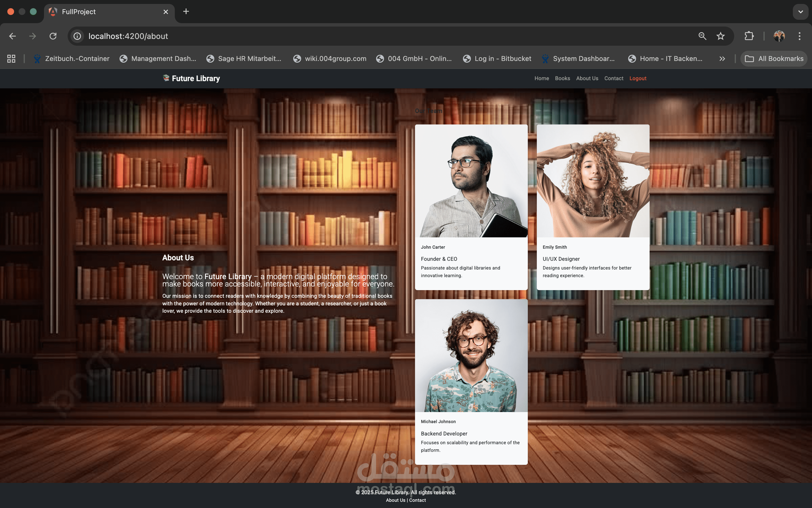
Task: Click the browser back arrow
Action: pyautogui.click(x=12, y=36)
